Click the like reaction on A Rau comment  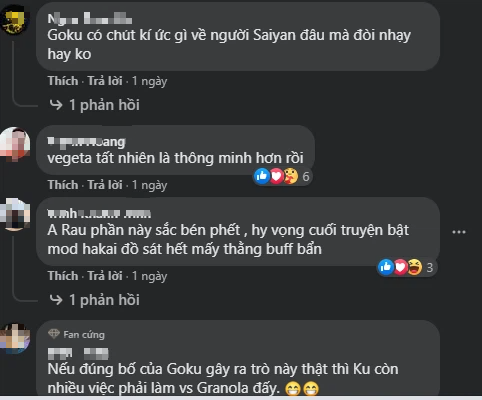pyautogui.click(x=386, y=267)
